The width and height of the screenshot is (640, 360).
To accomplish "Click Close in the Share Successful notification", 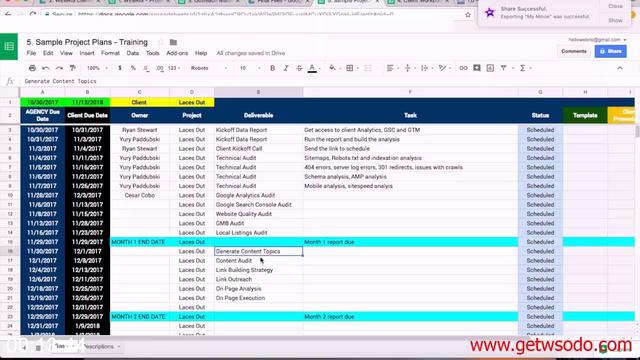I will 615,6.
